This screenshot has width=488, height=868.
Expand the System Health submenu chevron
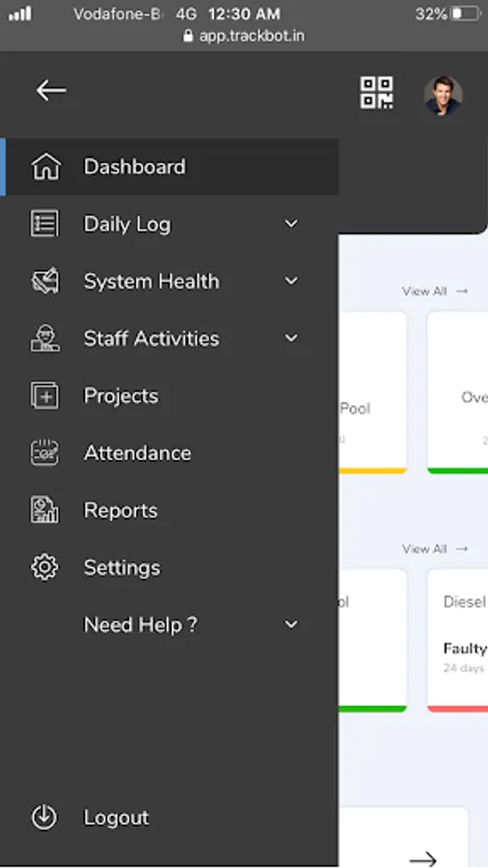pos(291,281)
